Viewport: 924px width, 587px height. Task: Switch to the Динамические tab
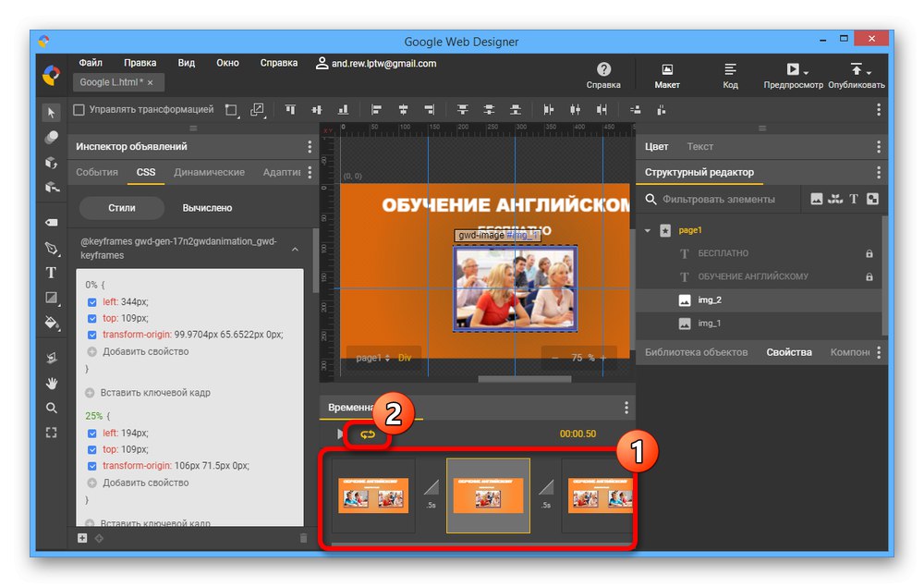tap(209, 172)
